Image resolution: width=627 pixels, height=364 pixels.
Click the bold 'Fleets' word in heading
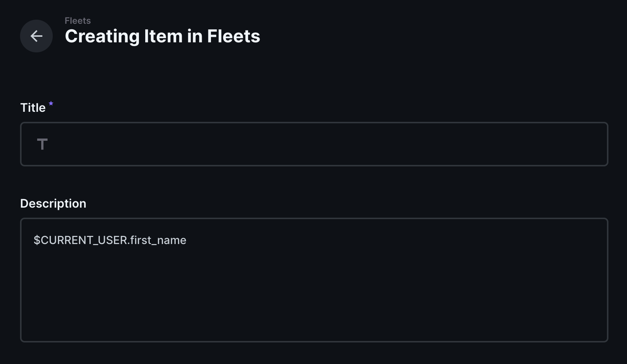pyautogui.click(x=233, y=36)
